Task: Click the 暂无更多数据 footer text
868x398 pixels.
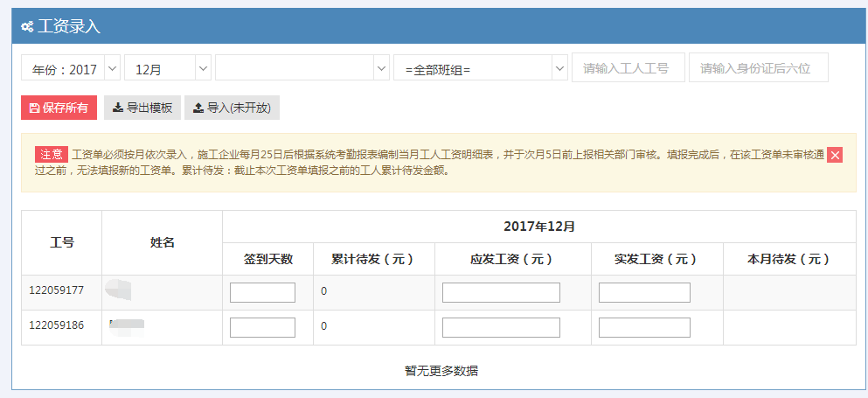Action: (441, 370)
